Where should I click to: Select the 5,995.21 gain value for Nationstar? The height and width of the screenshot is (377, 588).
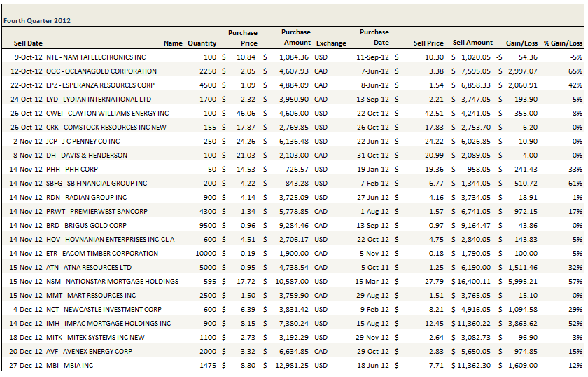[523, 281]
